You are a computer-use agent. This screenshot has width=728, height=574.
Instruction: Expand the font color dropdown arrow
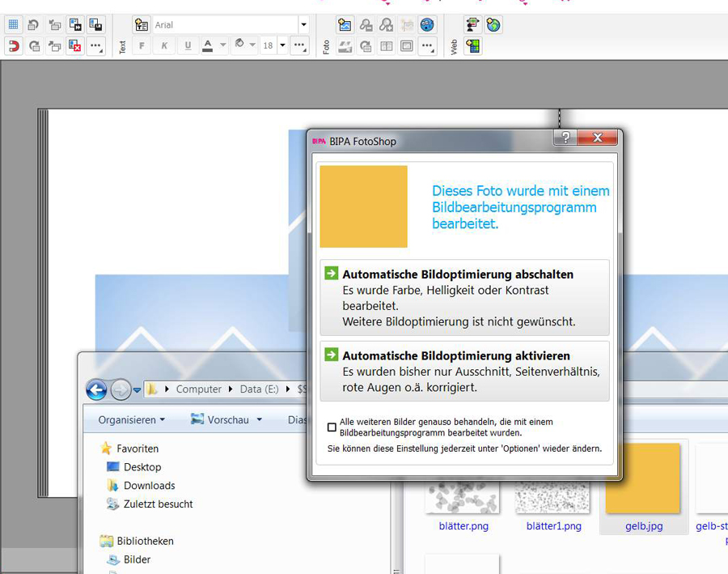pyautogui.click(x=222, y=46)
